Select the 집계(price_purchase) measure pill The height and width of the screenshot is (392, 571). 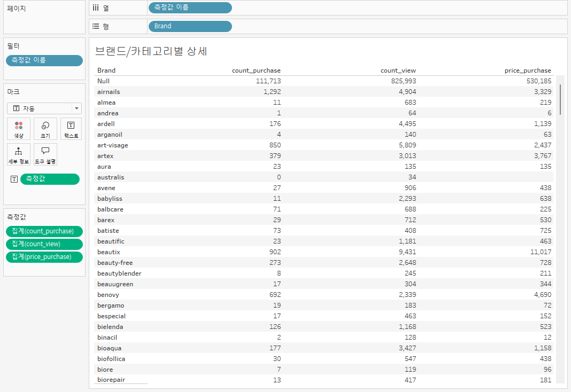click(x=44, y=257)
